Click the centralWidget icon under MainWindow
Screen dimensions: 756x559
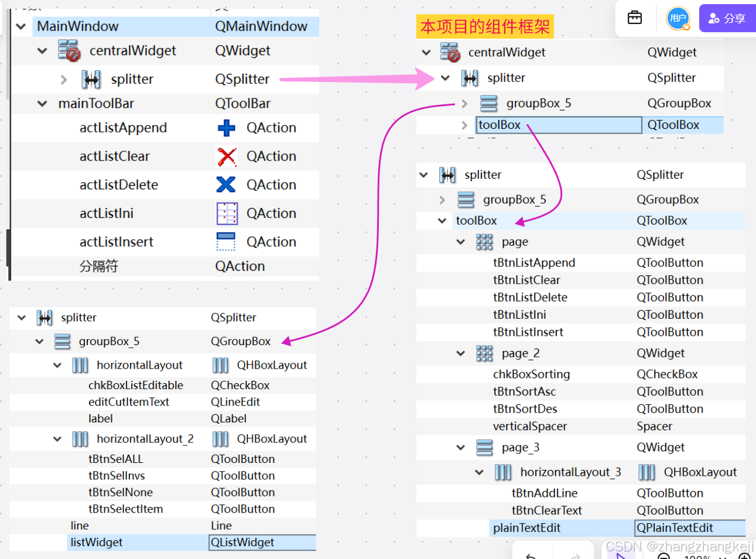(69, 51)
